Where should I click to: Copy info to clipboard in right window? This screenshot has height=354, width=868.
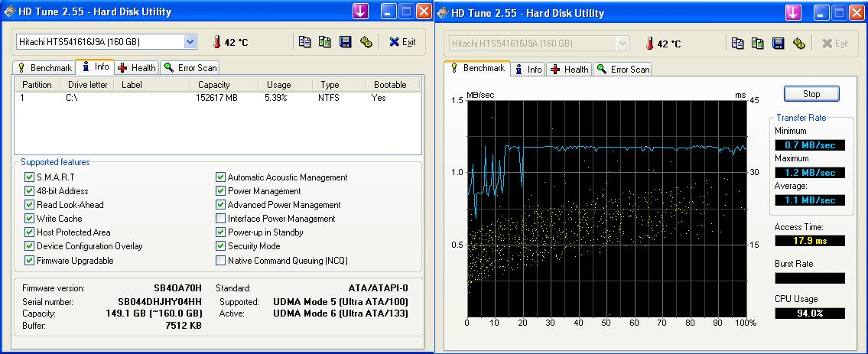(x=738, y=43)
